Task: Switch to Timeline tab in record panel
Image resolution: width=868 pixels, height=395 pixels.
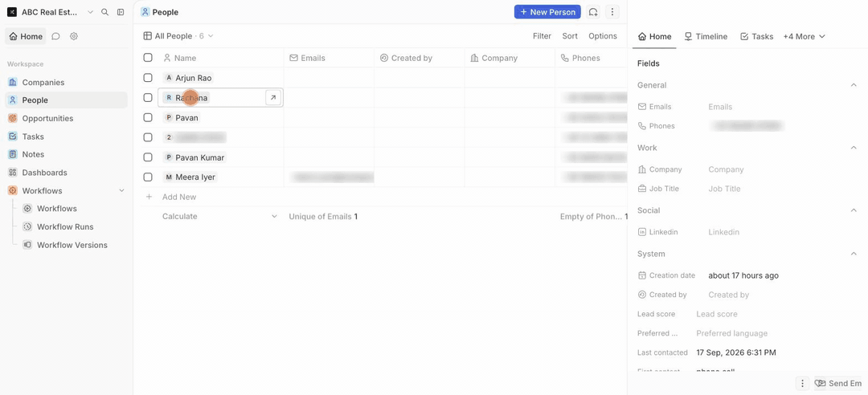Action: coord(706,36)
